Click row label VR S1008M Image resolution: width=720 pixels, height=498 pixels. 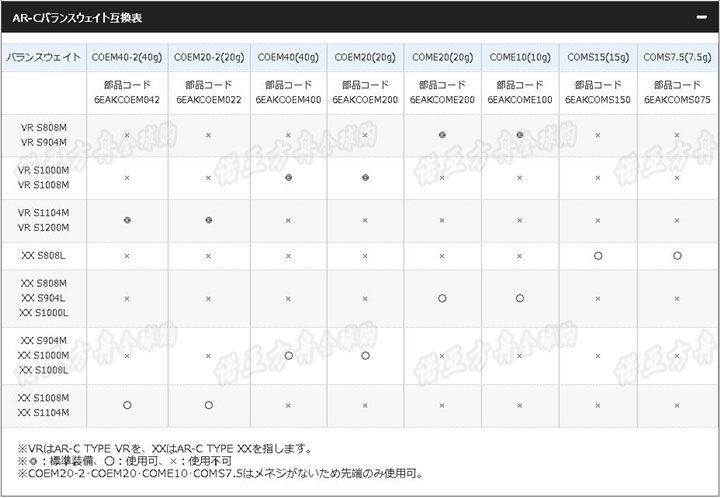coord(44,185)
